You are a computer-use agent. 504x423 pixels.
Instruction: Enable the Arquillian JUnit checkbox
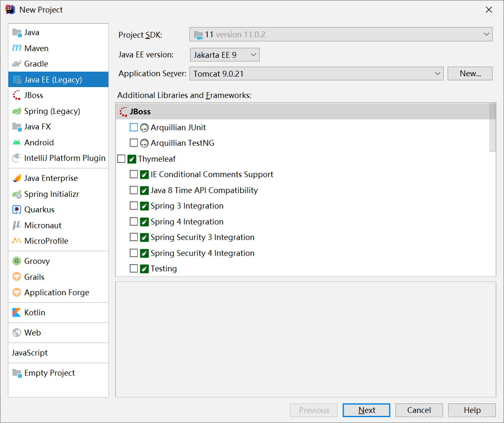pos(134,127)
